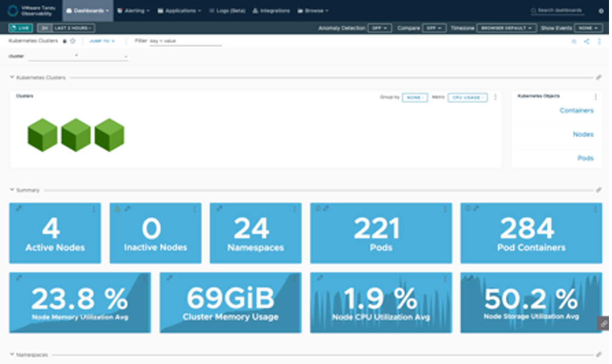Click the Filter key = value field

pos(185,41)
